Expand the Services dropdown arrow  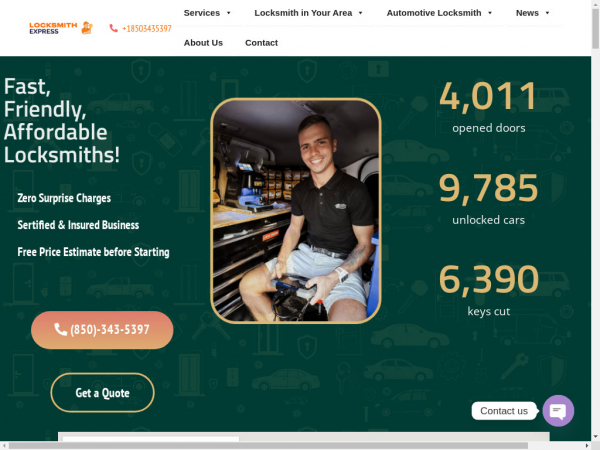coord(229,13)
